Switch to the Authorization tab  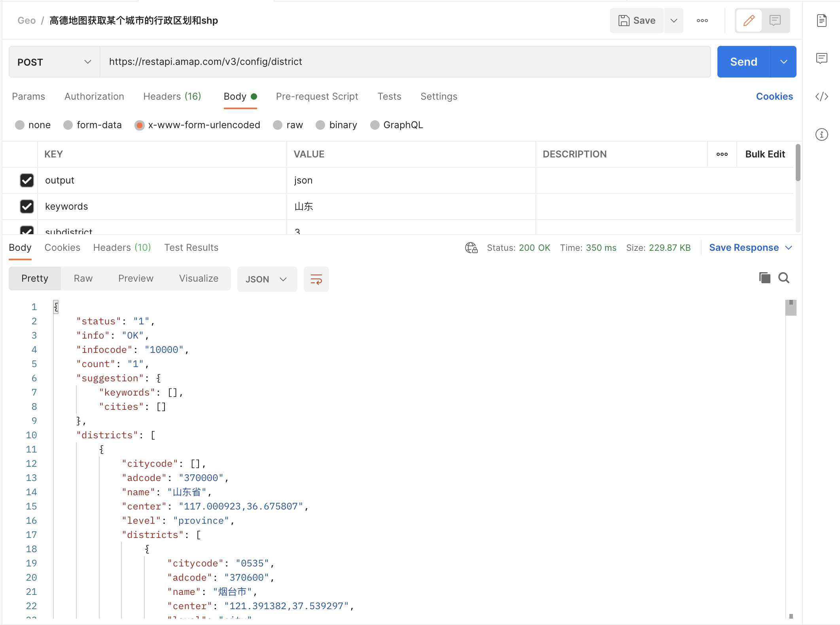pyautogui.click(x=94, y=97)
